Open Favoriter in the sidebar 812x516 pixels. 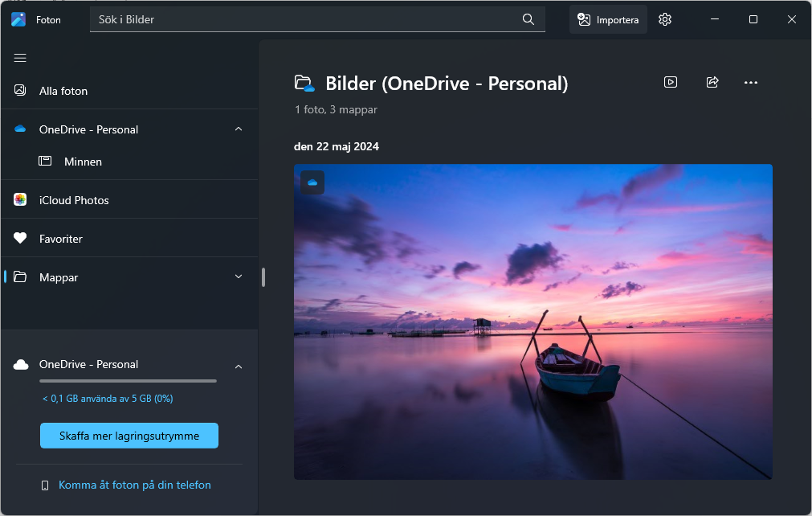pos(61,239)
